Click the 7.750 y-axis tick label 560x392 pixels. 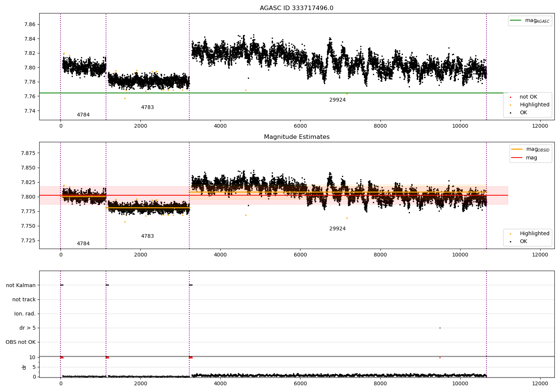pyautogui.click(x=28, y=226)
